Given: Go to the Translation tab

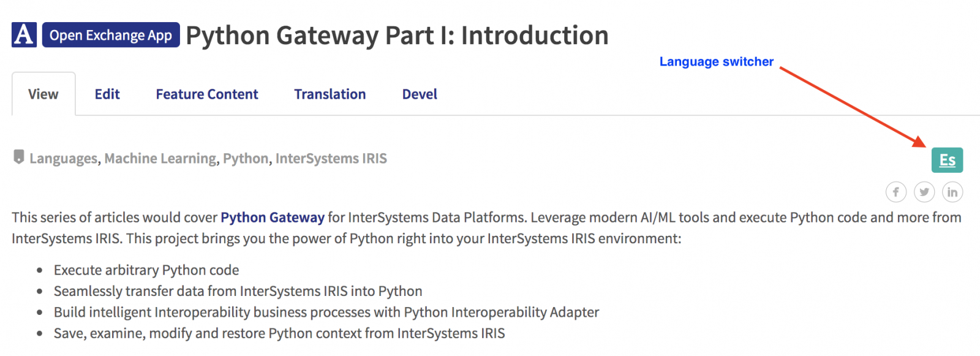Looking at the screenshot, I should 330,94.
